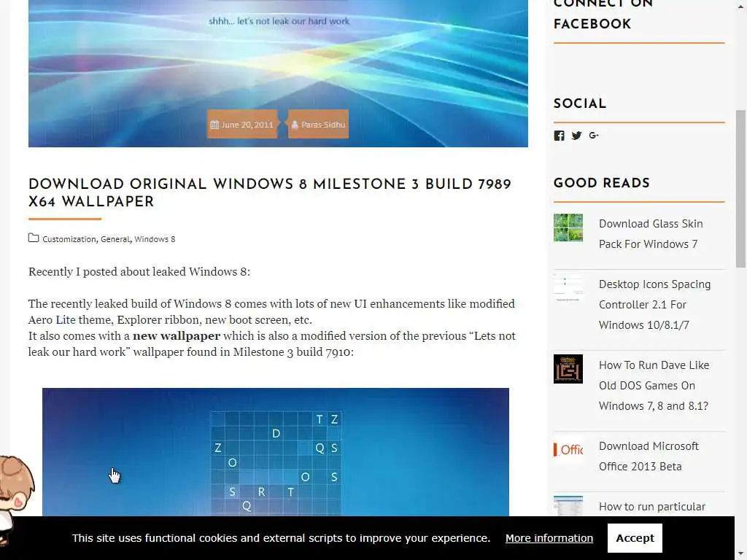Screen dimensions: 747x560
Task: Click the scrollbar down arrow
Action: (740, 554)
